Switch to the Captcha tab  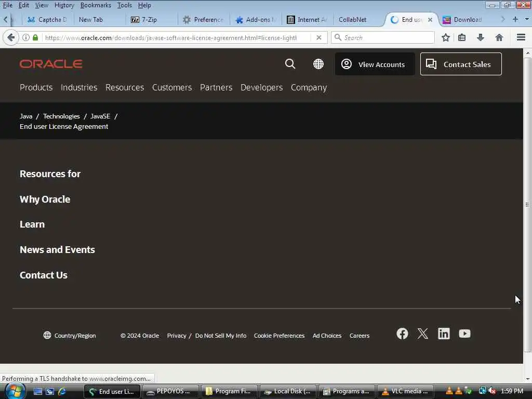tap(47, 20)
